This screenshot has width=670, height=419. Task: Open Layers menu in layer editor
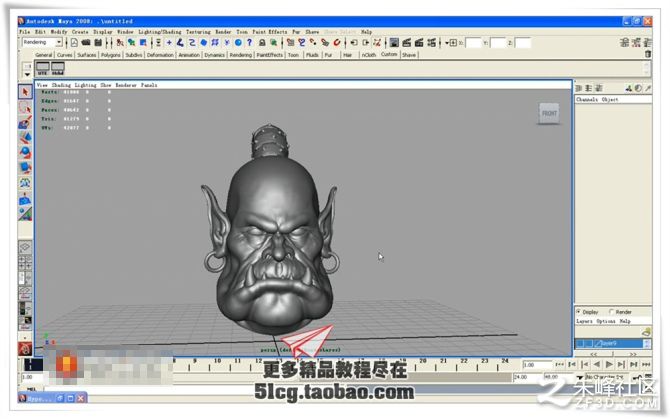click(585, 321)
